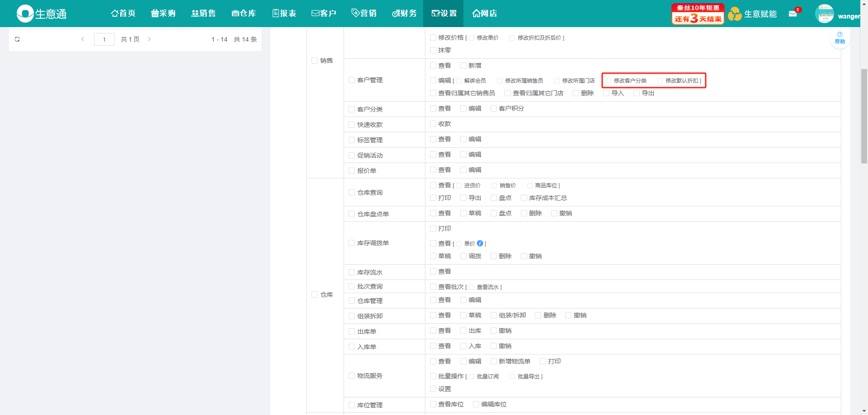Toggle the 仓库查询 checkbox
Viewport: 868px width, 415px height.
(352, 192)
